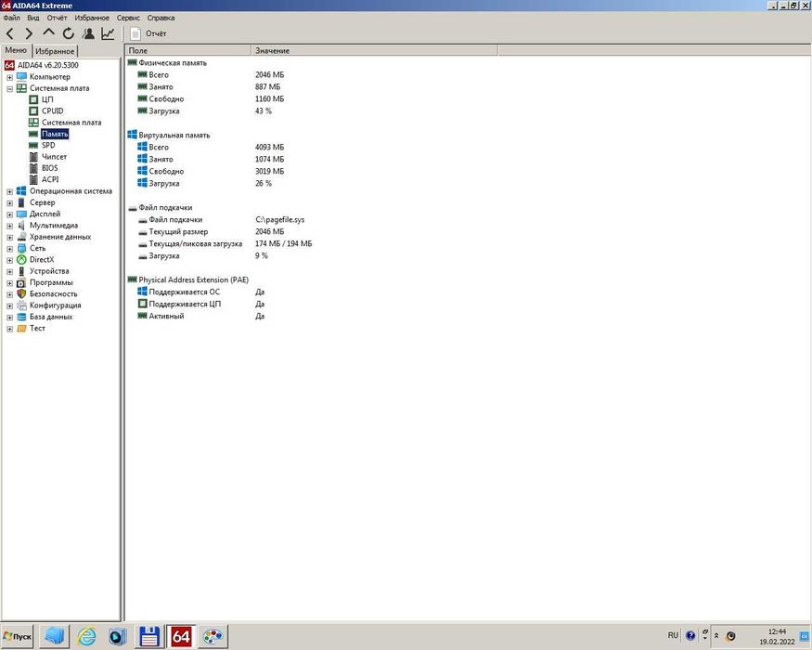Click the Отчёт report toolbar button
Image resolution: width=812 pixels, height=650 pixels.
click(148, 33)
